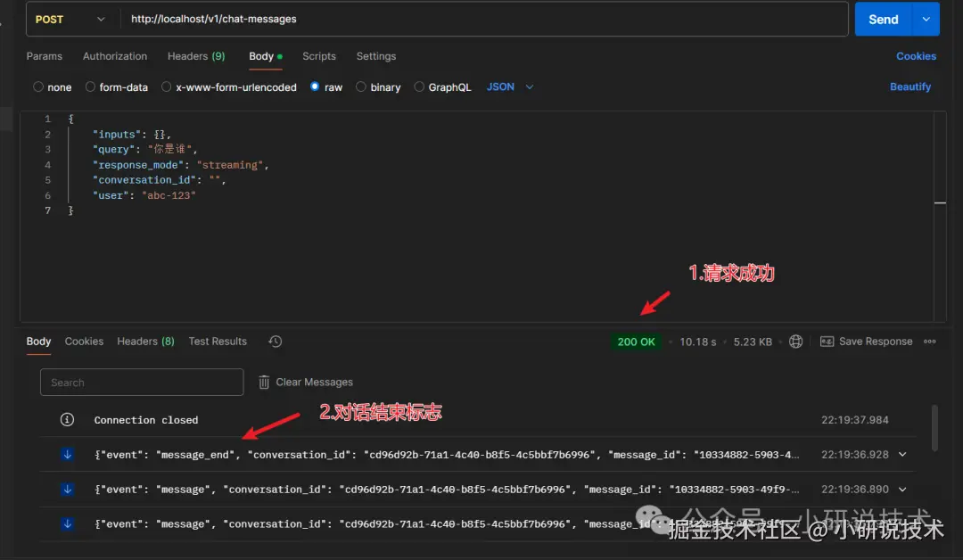The image size is (963, 560).
Task: Click the message_end event text
Action: pos(447,455)
